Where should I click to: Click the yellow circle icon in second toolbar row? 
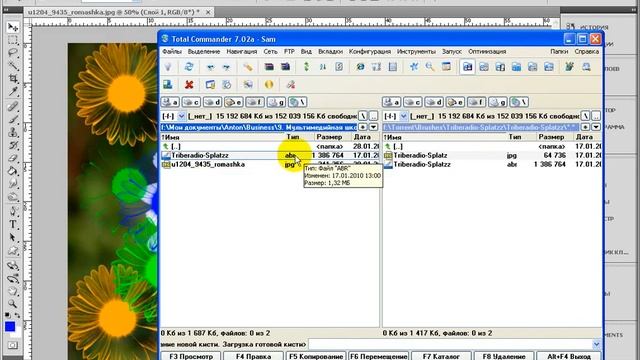pos(269,84)
